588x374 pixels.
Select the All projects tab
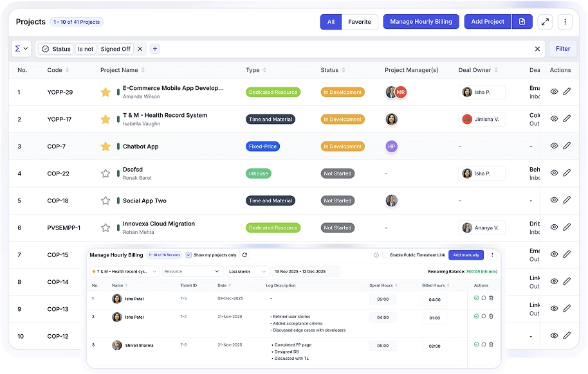(331, 22)
